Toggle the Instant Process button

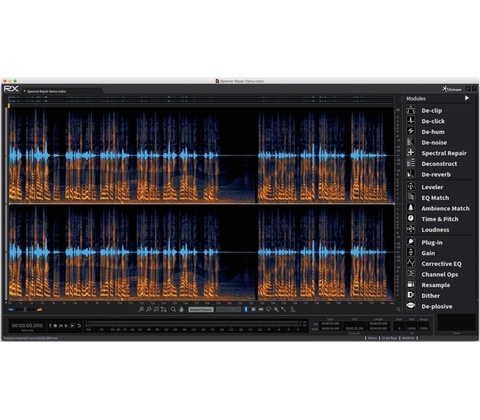coord(201,309)
